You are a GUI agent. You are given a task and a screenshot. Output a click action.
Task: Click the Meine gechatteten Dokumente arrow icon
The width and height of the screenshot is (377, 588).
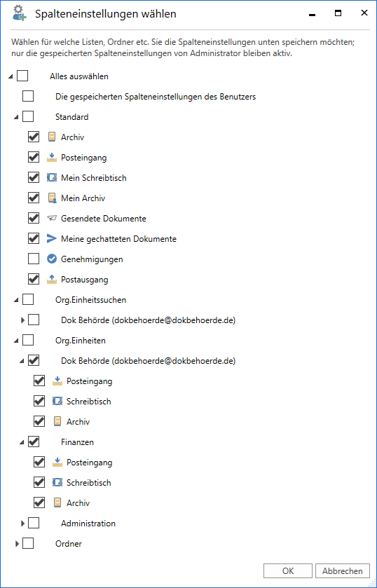(52, 238)
